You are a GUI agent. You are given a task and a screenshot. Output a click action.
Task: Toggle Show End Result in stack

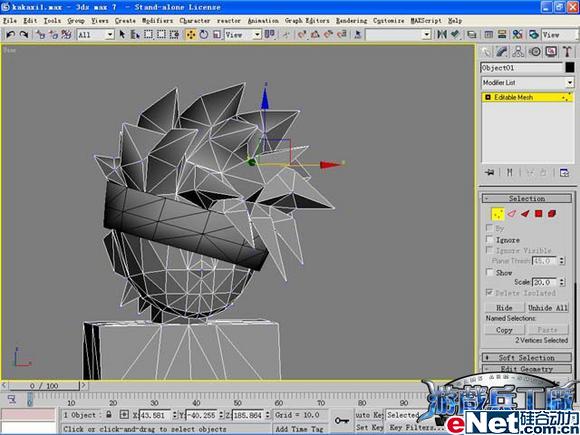pos(510,172)
